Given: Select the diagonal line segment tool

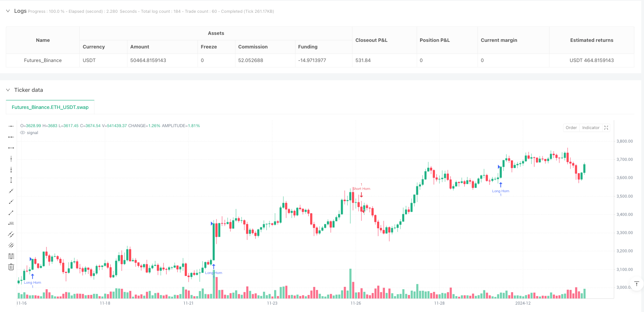Looking at the screenshot, I should point(11,212).
